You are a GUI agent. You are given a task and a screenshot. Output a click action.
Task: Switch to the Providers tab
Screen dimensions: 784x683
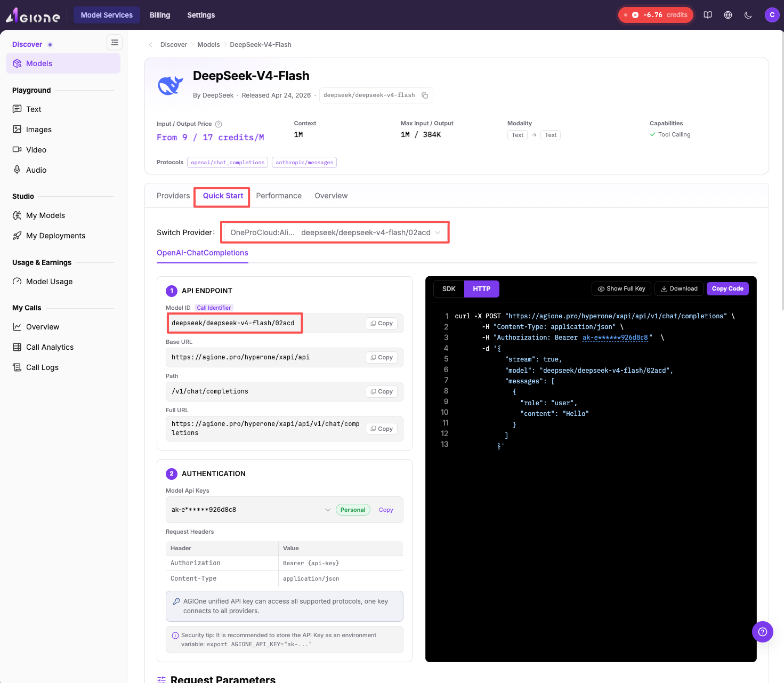coord(173,196)
